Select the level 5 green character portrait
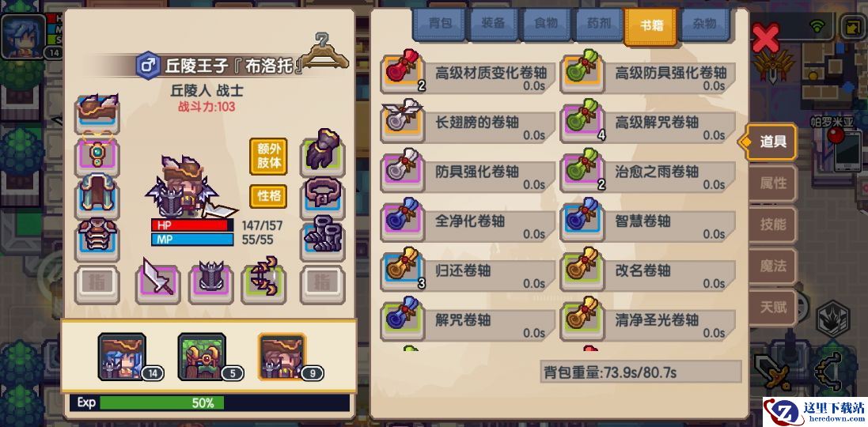 (x=203, y=357)
